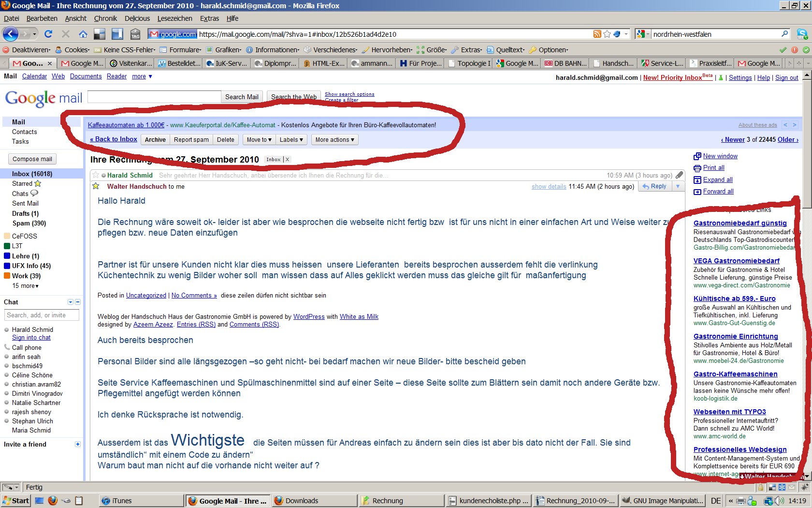The image size is (812, 508).
Task: Go to the Firefox home page icon
Action: coord(83,34)
